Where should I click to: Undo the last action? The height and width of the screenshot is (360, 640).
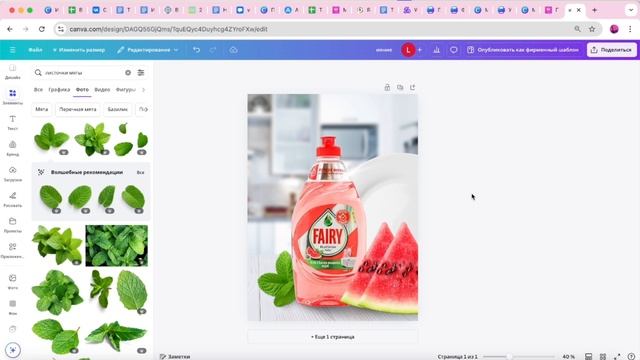197,50
